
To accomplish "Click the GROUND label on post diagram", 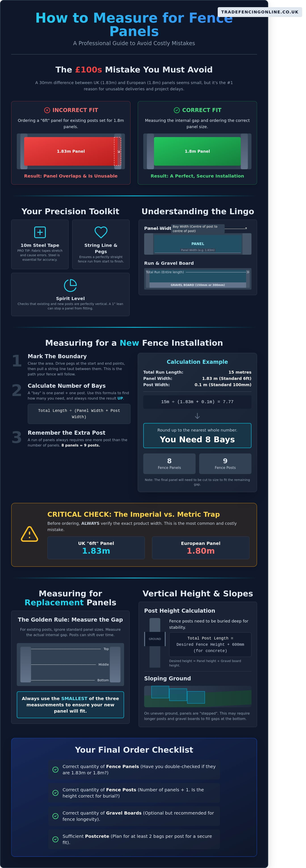I will 155,639.
